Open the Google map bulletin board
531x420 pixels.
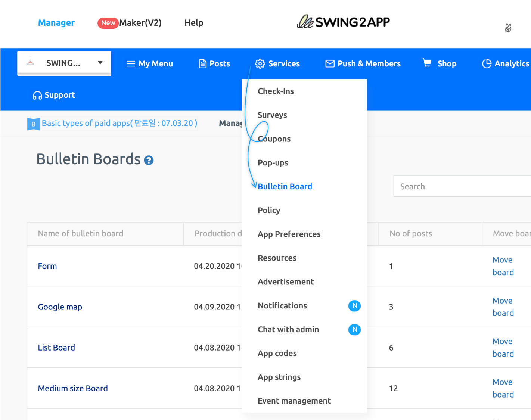(60, 307)
